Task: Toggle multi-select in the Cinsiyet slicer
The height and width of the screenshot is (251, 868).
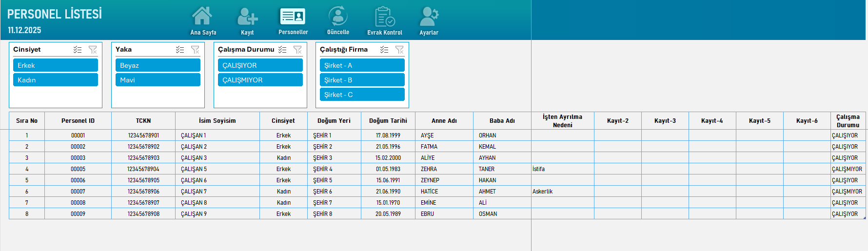Action: click(78, 50)
